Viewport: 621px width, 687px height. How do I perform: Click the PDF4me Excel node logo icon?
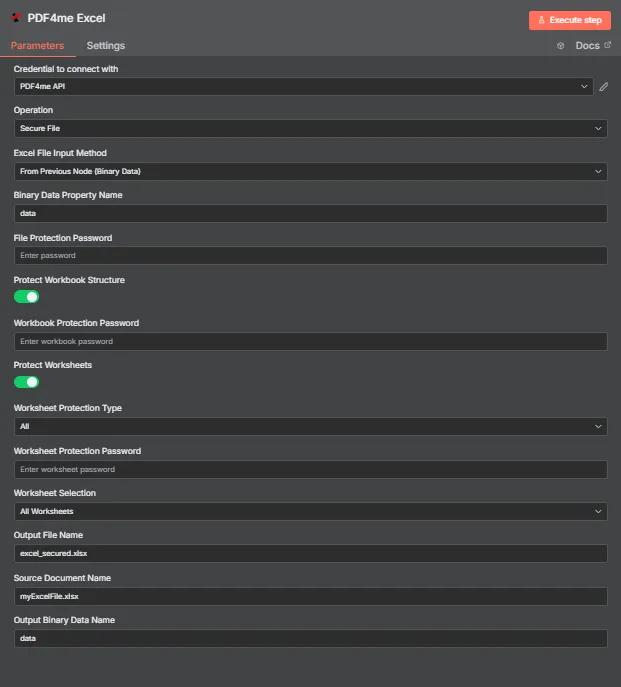[16, 18]
